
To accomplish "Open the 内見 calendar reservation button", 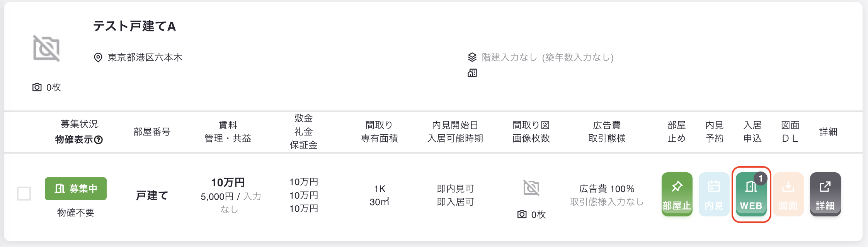I will (x=714, y=194).
